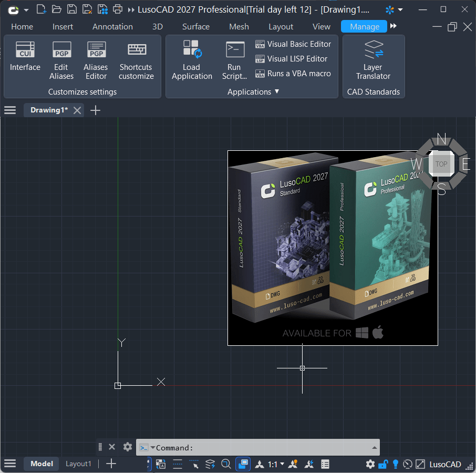Switch to the Model tab
The image size is (476, 473).
pyautogui.click(x=42, y=464)
